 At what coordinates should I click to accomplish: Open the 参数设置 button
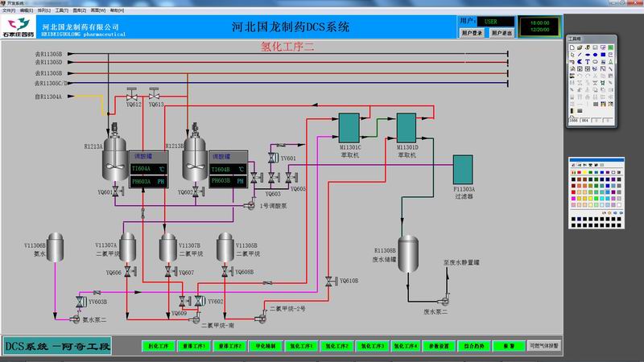pyautogui.click(x=439, y=346)
